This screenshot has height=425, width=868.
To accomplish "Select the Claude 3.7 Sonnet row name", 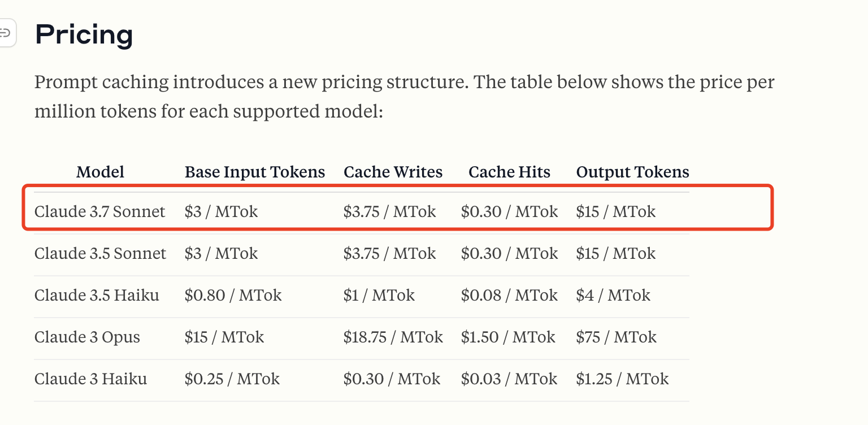I will [x=100, y=212].
